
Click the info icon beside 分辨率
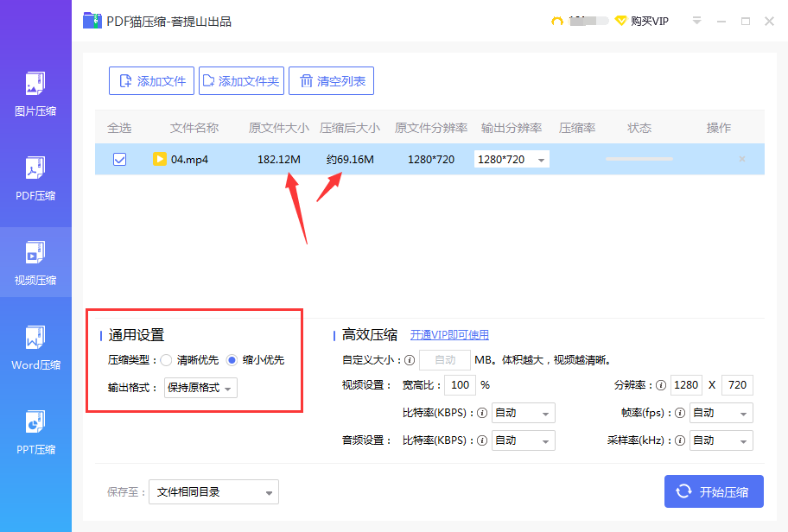click(x=661, y=385)
